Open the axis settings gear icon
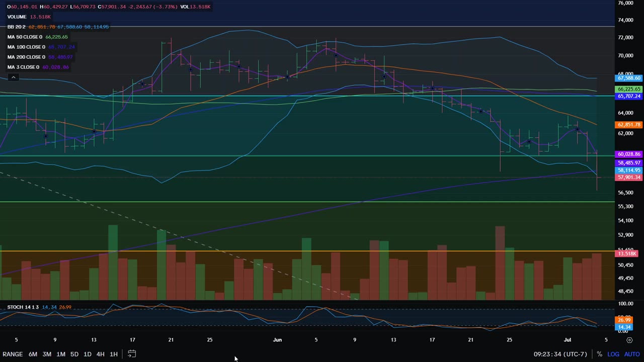The width and height of the screenshot is (644, 362). (x=629, y=340)
